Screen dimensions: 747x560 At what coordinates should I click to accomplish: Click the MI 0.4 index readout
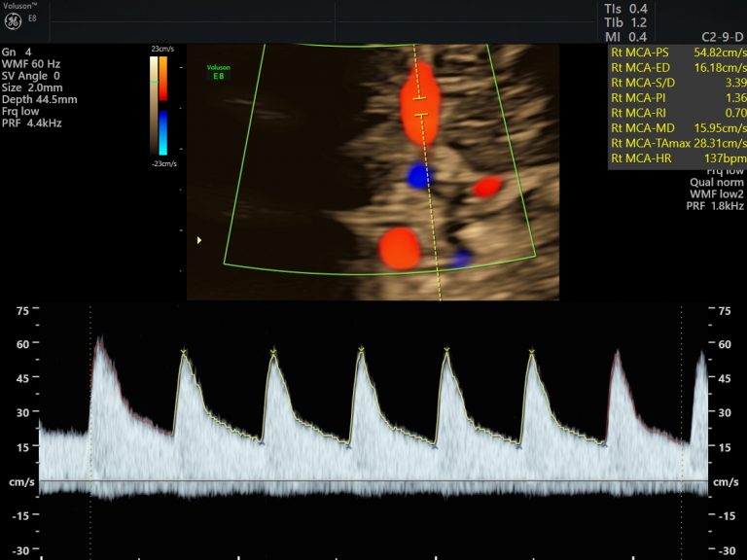625,37
